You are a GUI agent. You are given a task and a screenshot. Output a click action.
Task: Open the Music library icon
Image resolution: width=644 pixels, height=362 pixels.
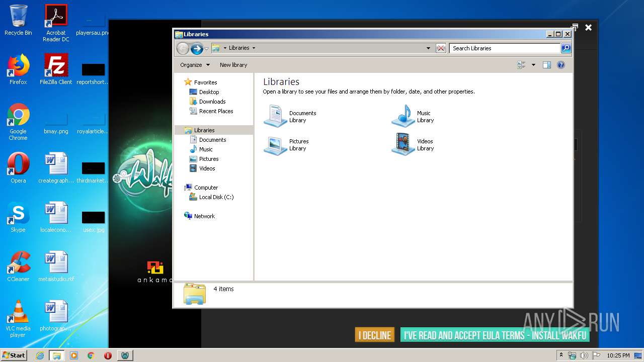click(x=404, y=117)
